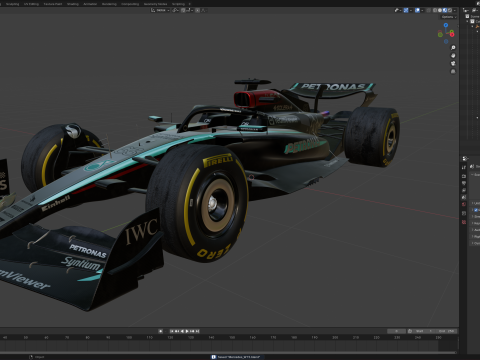Toggle viewport gizmos display
Image resolution: width=480 pixels, height=360 pixels.
pos(406,10)
